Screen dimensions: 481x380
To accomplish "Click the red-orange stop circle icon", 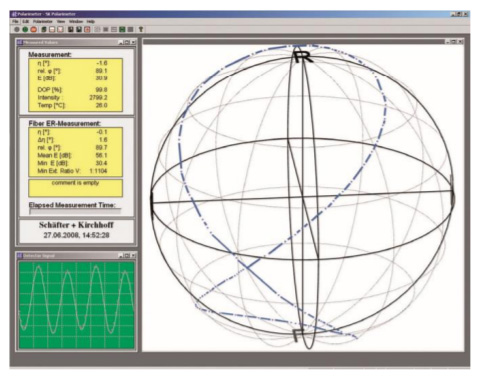I will (34, 29).
